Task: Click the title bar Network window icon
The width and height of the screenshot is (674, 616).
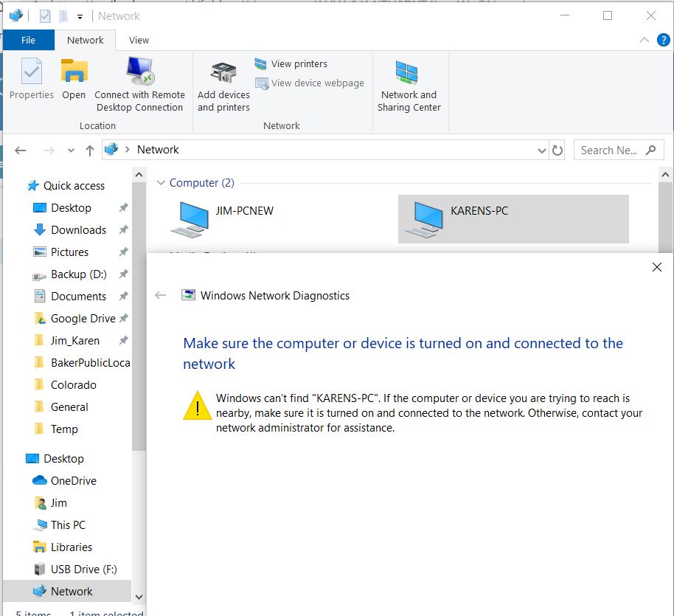Action: pos(16,16)
